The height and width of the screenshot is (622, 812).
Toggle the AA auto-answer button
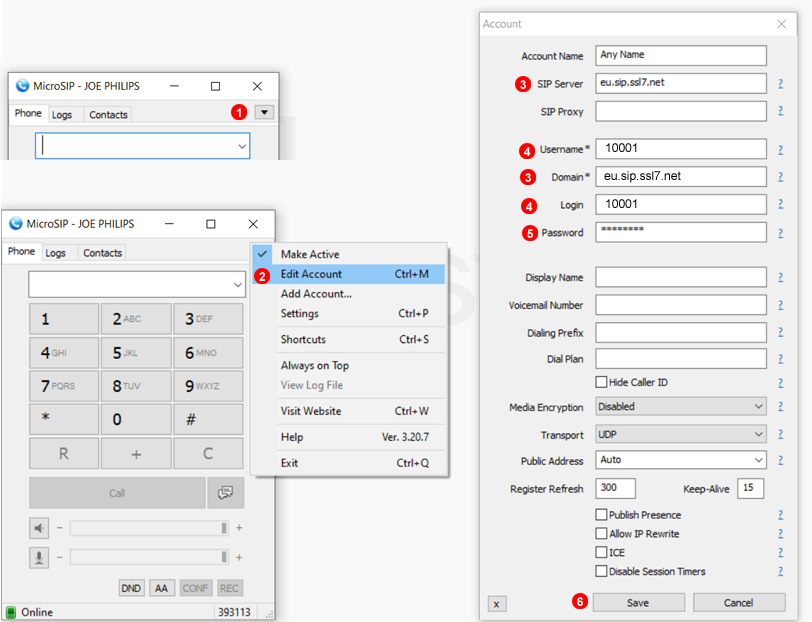click(162, 588)
